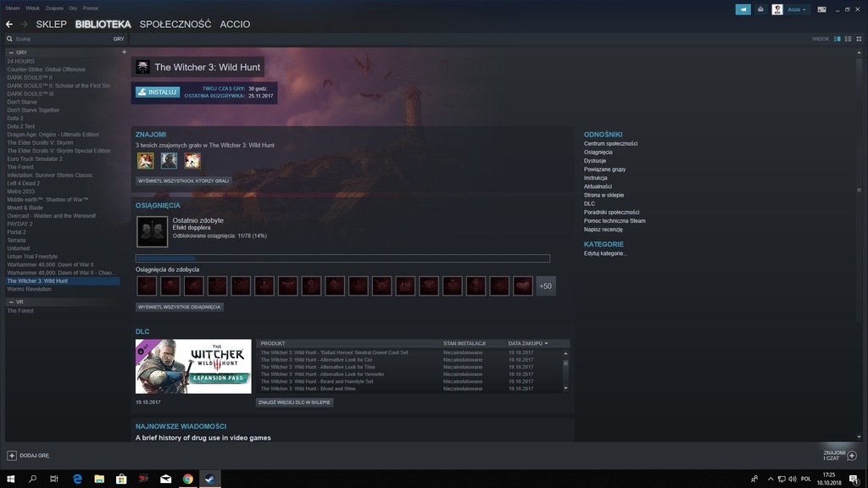Open the Accio account dropdown

coord(797,9)
